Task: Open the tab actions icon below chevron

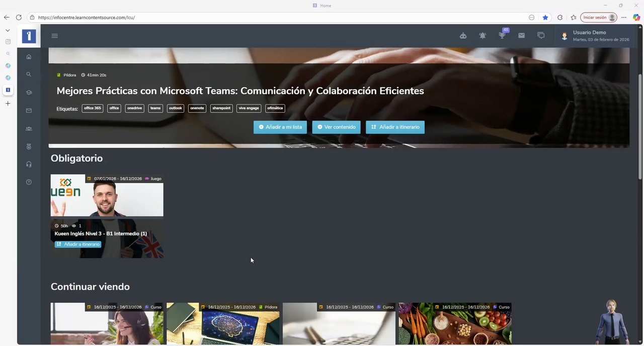Action: 8,42
